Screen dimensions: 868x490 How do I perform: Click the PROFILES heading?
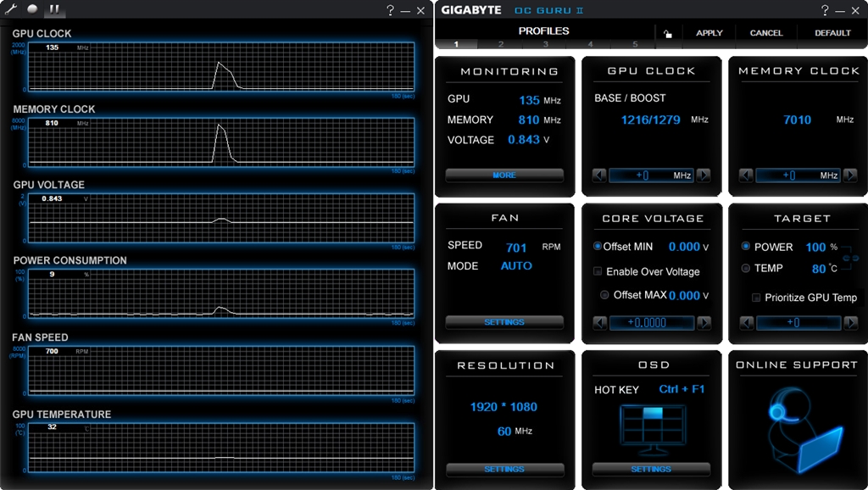pyautogui.click(x=543, y=31)
